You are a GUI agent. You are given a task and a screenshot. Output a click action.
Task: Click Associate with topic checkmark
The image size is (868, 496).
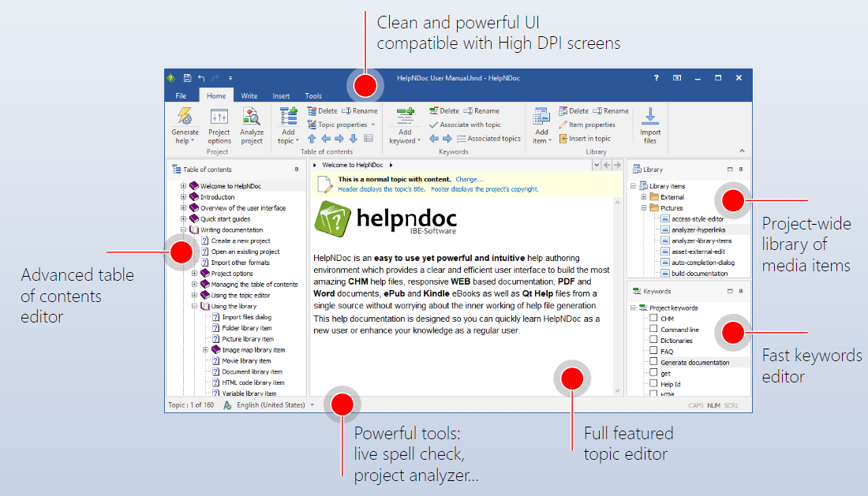(433, 125)
